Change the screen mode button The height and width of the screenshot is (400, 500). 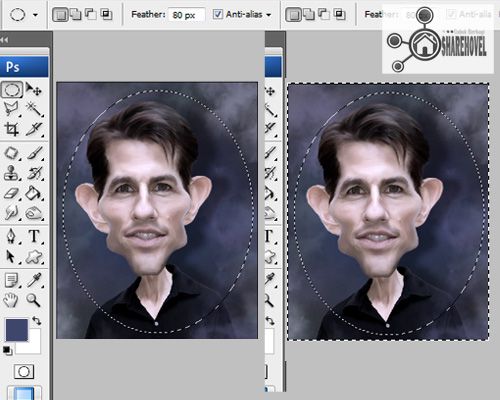click(24, 393)
